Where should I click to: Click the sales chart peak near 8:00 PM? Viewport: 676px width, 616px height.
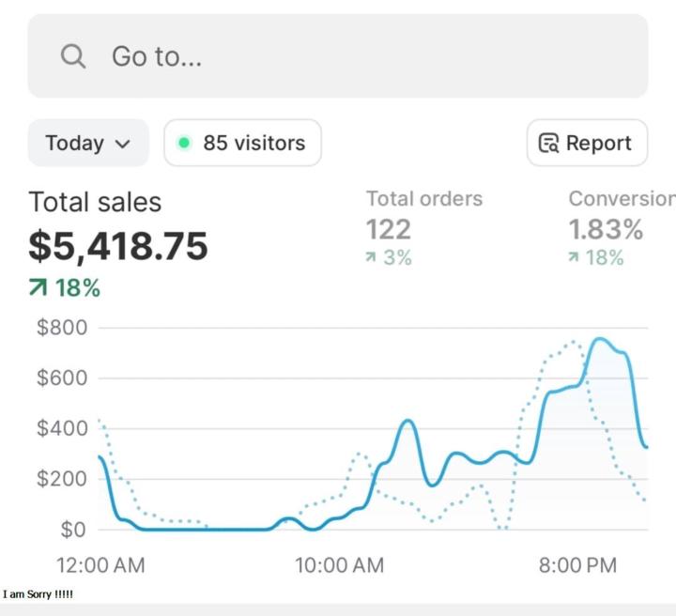point(601,339)
